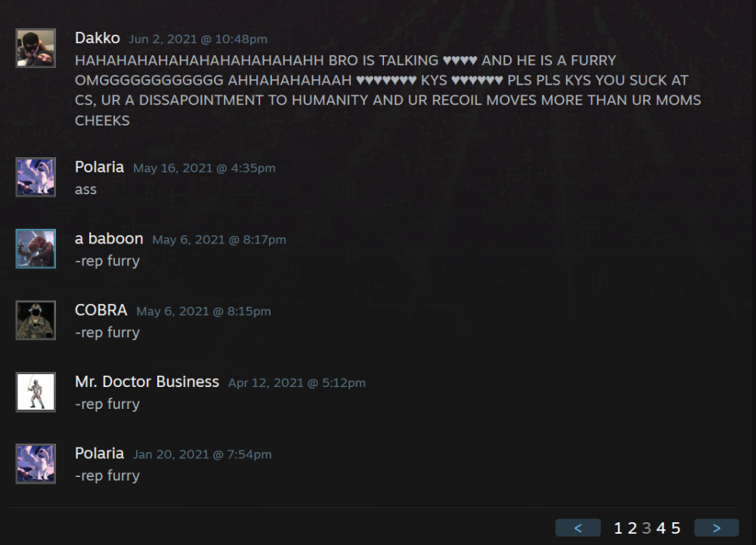756x545 pixels.
Task: Click the a baboon username
Action: point(109,239)
